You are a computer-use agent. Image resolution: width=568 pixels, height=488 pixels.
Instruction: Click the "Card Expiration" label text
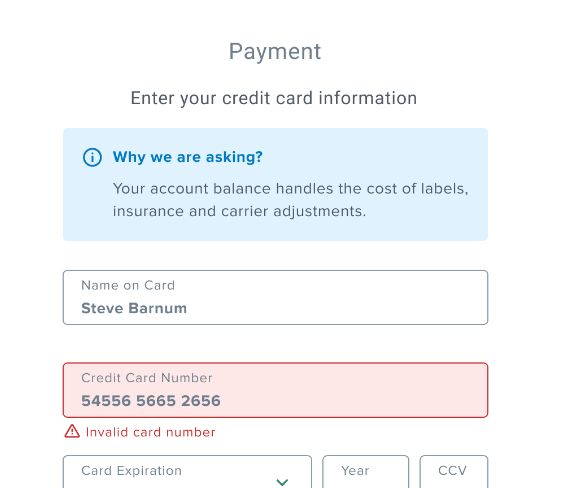tap(131, 471)
